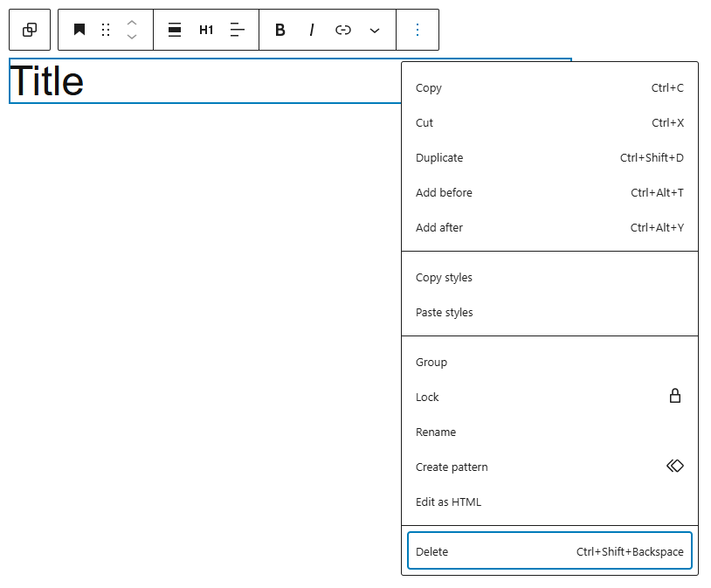Screen dimensions: 711x588
Task: Click the block drag handle dots
Action: tap(106, 30)
